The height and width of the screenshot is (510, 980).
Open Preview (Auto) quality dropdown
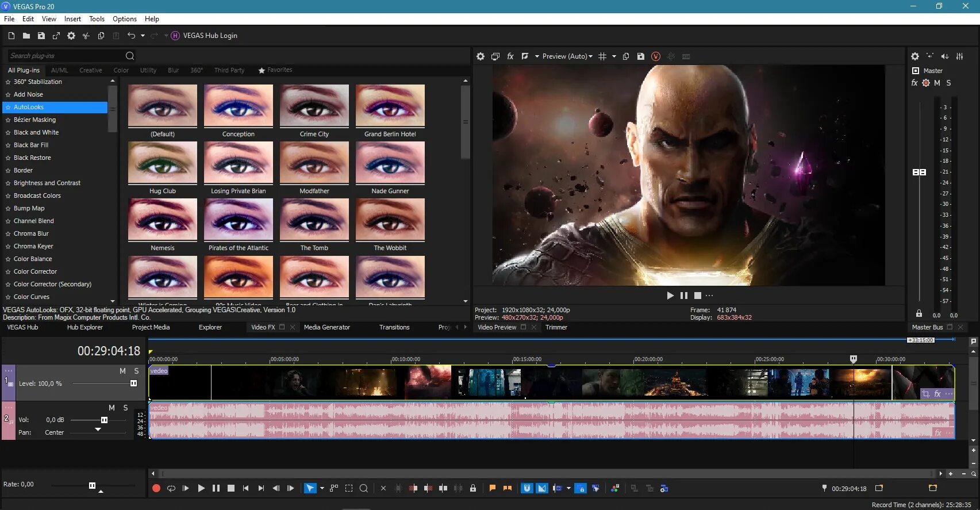[567, 56]
